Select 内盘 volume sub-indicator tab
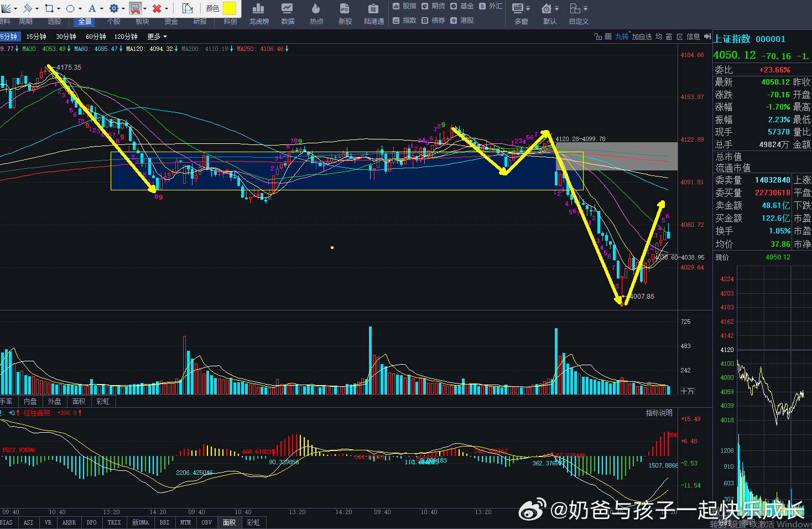This screenshot has width=812, height=529. tap(30, 401)
